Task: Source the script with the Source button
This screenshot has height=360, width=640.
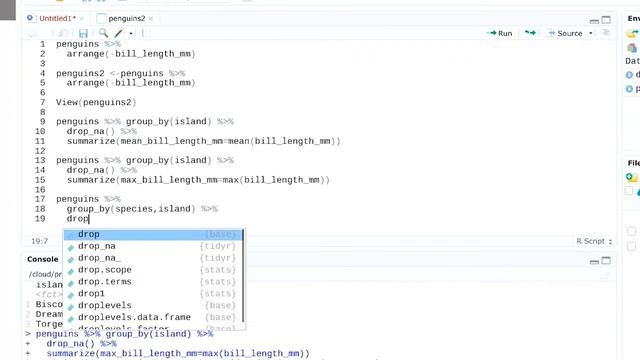Action: (565, 33)
